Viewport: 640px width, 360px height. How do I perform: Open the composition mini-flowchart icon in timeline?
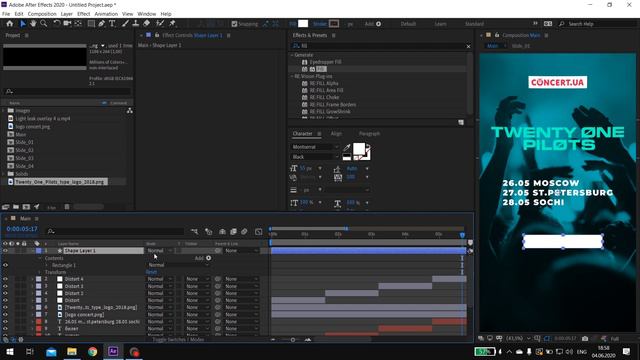pyautogui.click(x=194, y=231)
